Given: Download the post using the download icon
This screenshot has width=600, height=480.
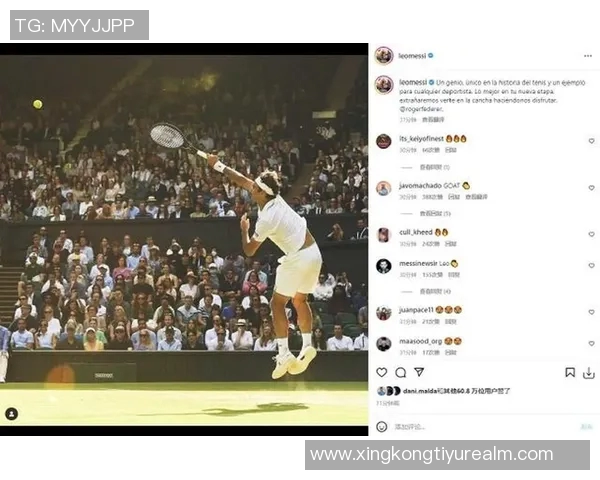Looking at the screenshot, I should [589, 373].
